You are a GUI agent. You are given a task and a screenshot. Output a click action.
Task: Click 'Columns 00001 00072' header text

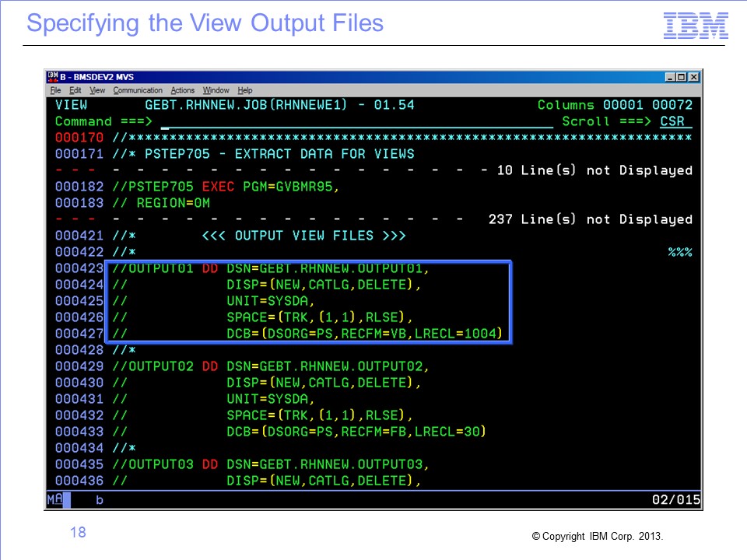tap(615, 105)
